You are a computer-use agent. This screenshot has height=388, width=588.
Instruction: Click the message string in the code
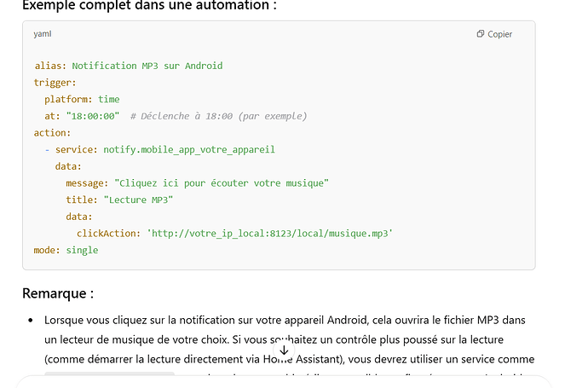(222, 183)
